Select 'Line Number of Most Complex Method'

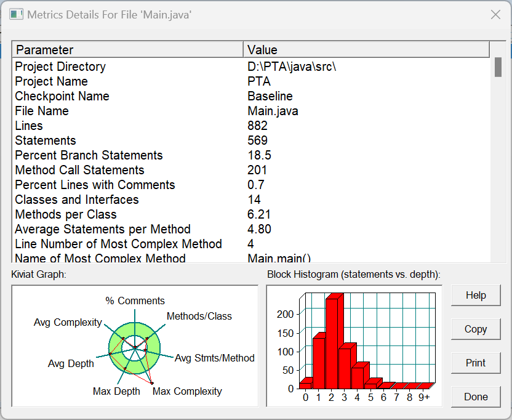tap(119, 244)
